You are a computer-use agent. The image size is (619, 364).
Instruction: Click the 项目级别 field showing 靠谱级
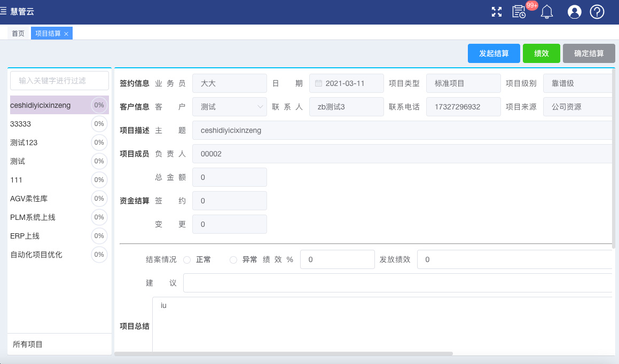(577, 83)
